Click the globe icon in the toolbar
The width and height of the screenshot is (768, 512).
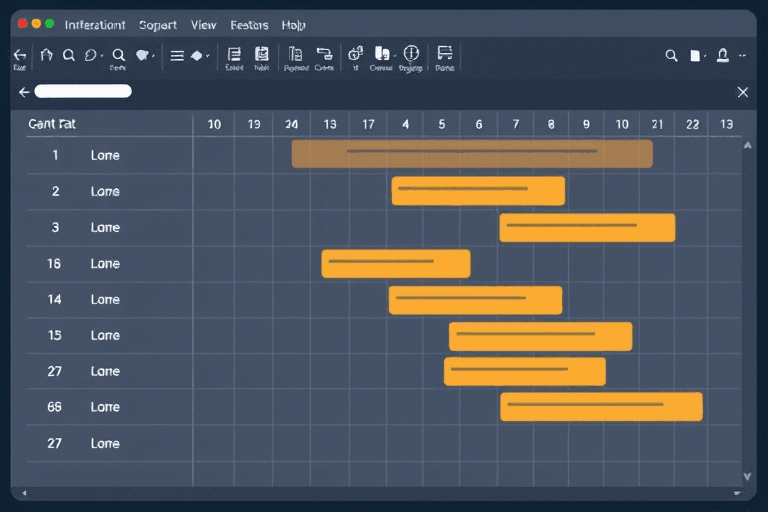click(410, 55)
